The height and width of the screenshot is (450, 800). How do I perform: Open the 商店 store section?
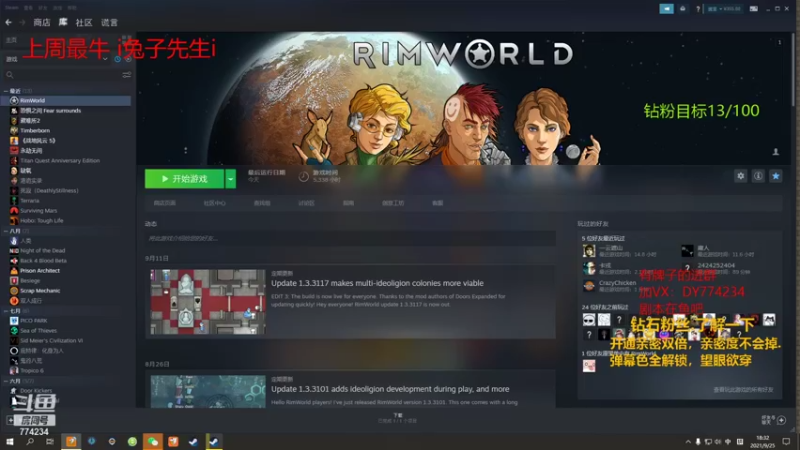point(42,22)
